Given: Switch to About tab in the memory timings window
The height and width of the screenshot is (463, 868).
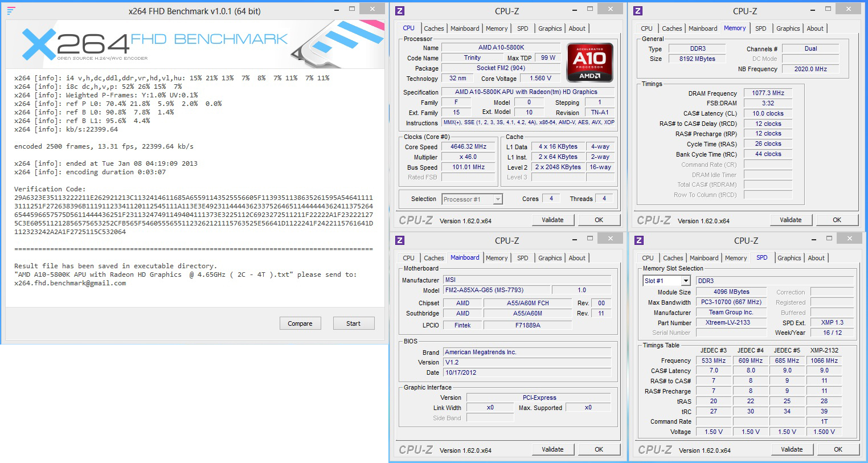Looking at the screenshot, I should click(x=815, y=28).
